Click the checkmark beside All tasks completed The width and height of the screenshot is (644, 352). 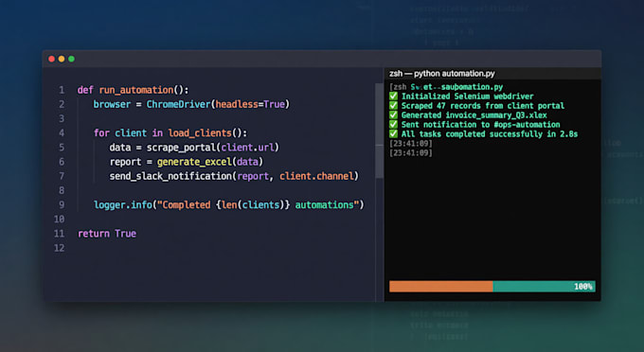click(x=393, y=133)
